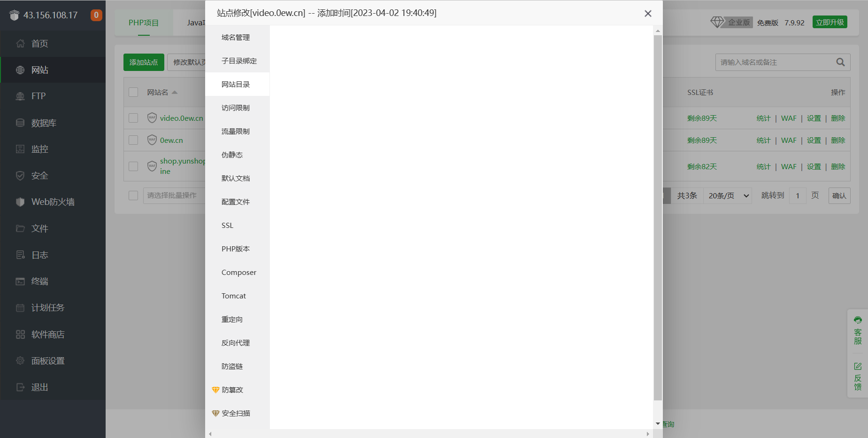Click the diamond icon beside 安全扫描

click(215, 413)
